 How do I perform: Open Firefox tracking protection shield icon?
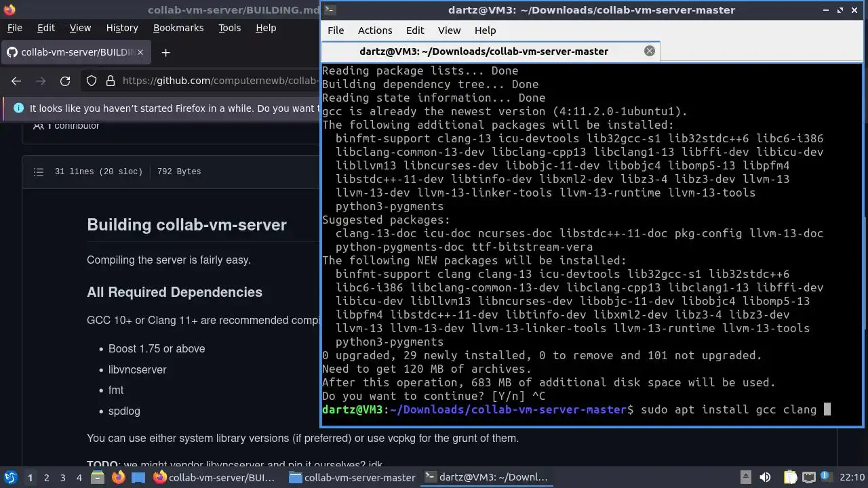[x=92, y=81]
